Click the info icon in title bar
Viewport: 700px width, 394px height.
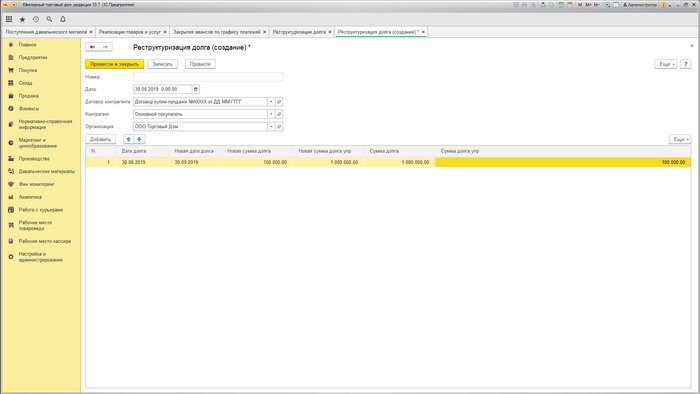pyautogui.click(x=663, y=5)
